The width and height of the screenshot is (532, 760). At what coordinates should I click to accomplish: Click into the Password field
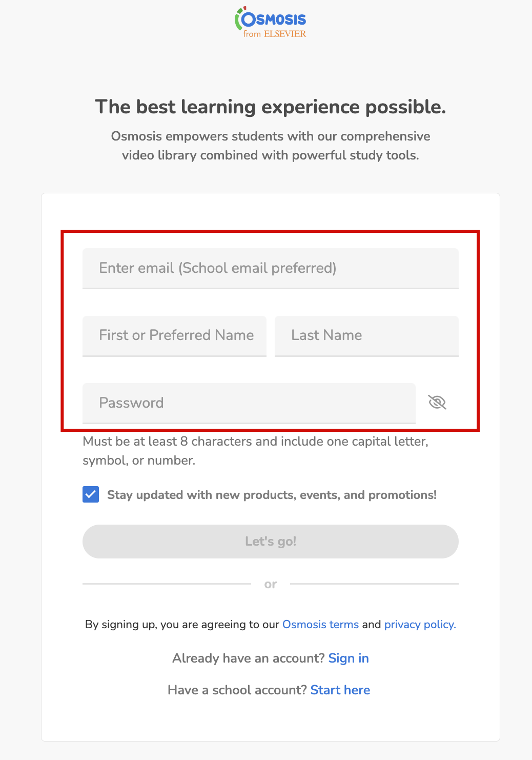(x=249, y=403)
